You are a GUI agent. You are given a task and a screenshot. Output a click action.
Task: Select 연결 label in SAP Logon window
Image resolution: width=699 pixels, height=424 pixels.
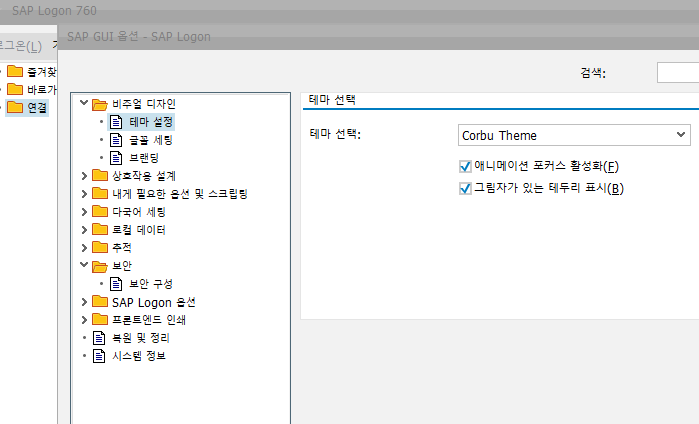pyautogui.click(x=37, y=107)
